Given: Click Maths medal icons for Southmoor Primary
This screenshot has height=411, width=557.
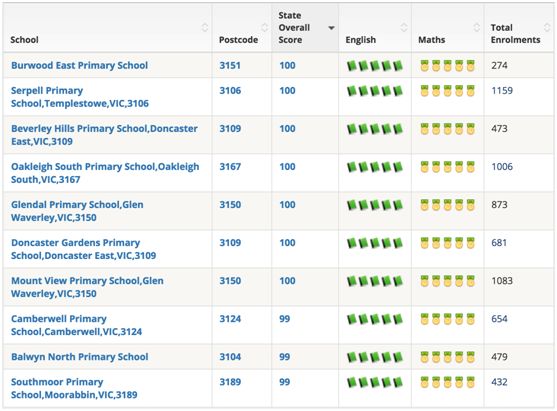Looking at the screenshot, I should pos(448,382).
